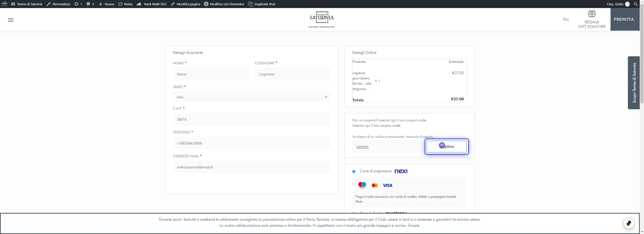The width and height of the screenshot is (644, 234).
Task: Click the gift box icon for Regala Gift Voucher
Action: pos(591,13)
